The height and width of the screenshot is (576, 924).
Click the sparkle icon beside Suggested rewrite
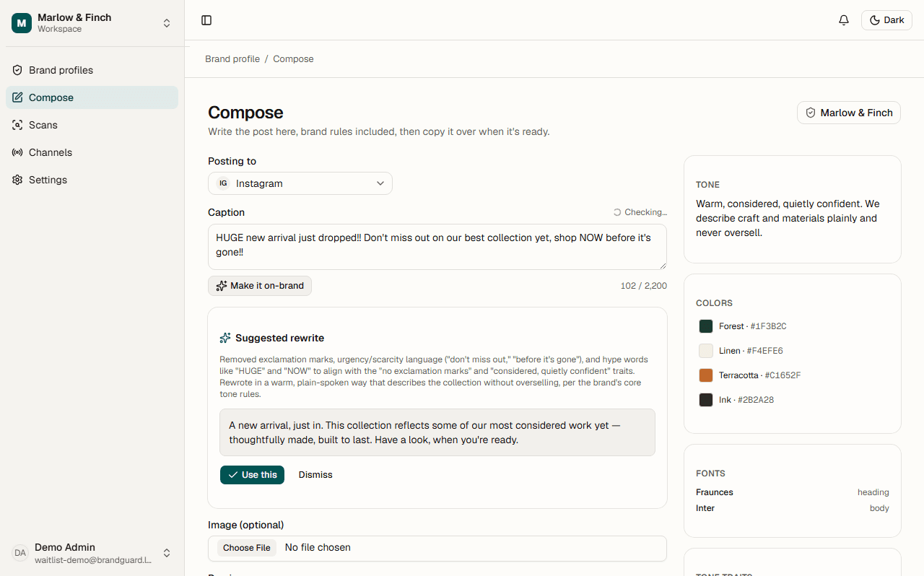click(225, 338)
